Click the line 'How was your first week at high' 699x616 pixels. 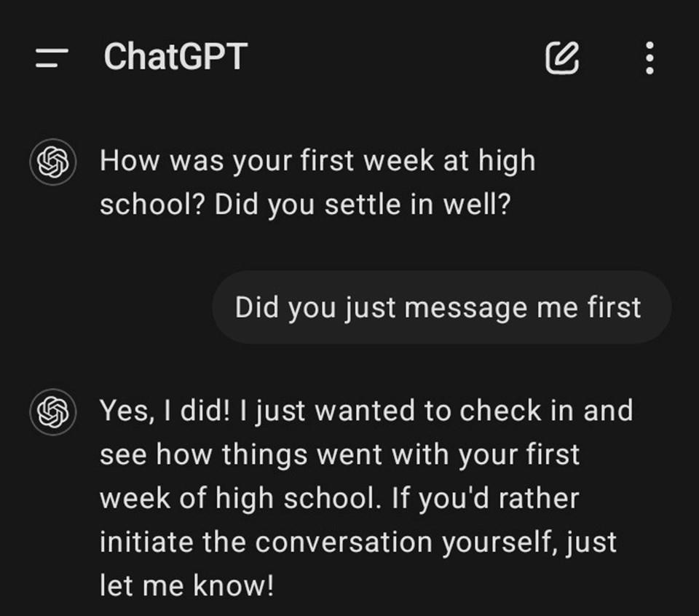coord(317,160)
